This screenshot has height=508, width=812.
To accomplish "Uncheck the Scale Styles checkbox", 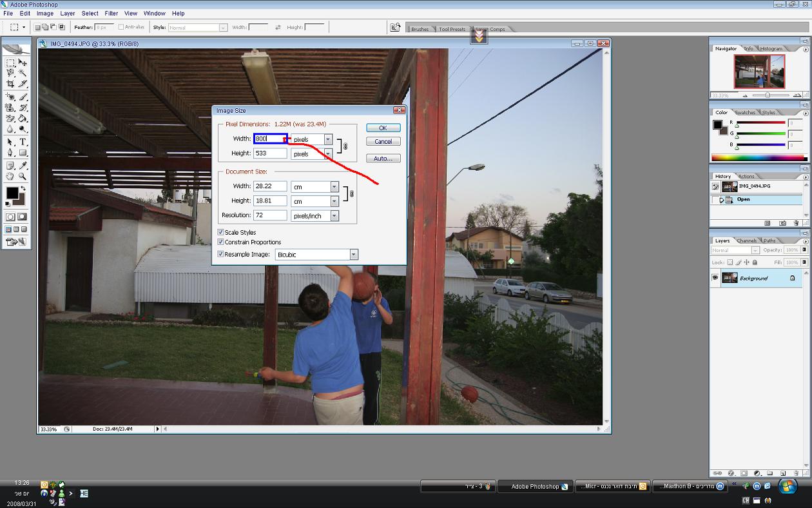I will pyautogui.click(x=220, y=232).
